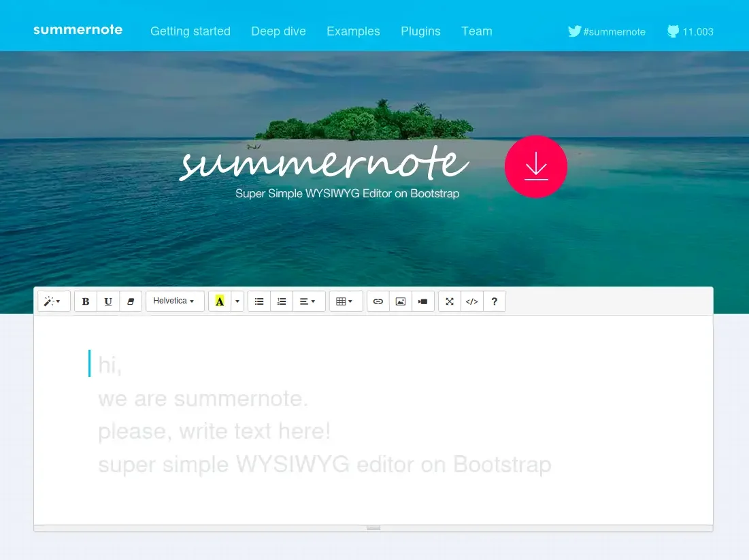This screenshot has width=749, height=560.
Task: Insert a video with the video icon
Action: tap(422, 301)
